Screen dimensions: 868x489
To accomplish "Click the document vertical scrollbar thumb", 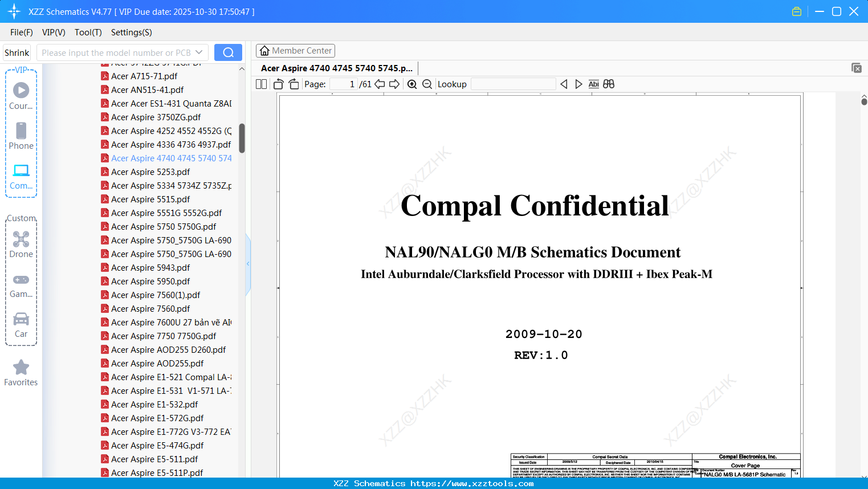I will tap(864, 101).
